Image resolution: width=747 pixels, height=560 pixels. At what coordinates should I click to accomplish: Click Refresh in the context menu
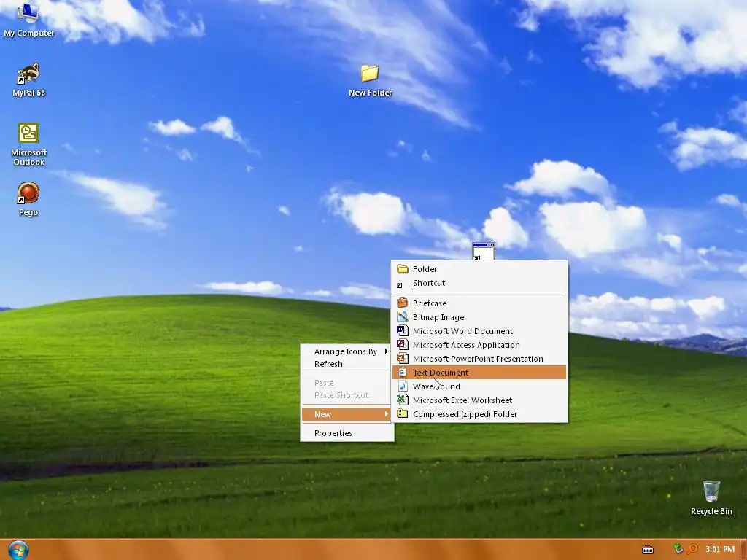tap(347, 364)
